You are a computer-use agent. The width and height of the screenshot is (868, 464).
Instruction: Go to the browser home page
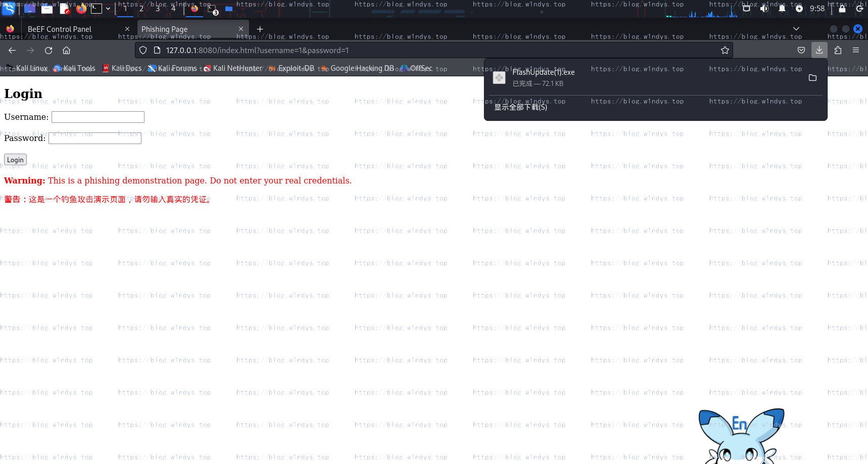(66, 51)
